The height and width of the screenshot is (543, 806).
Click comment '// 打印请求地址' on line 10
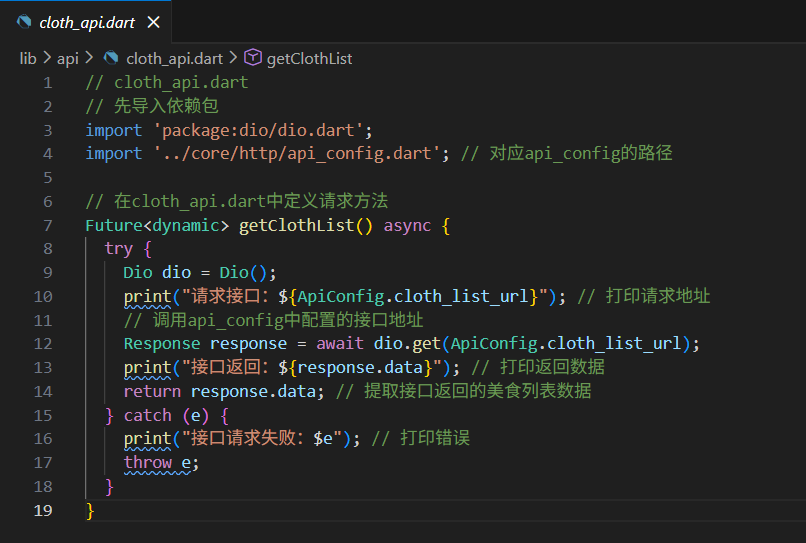(x=644, y=296)
